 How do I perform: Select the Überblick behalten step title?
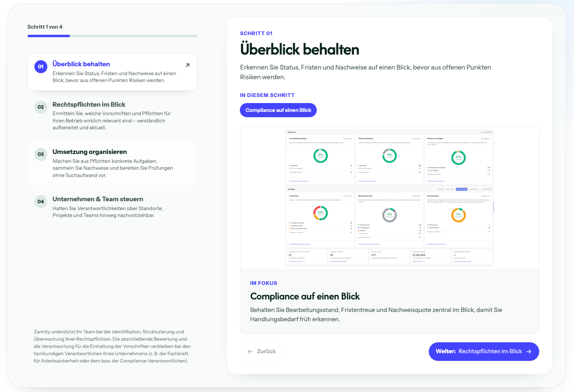tap(81, 64)
